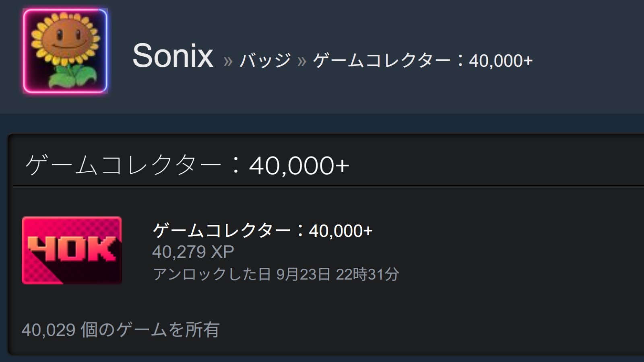Click ゲームコレクター in the large panel heading
The image size is (644, 362).
point(123,165)
